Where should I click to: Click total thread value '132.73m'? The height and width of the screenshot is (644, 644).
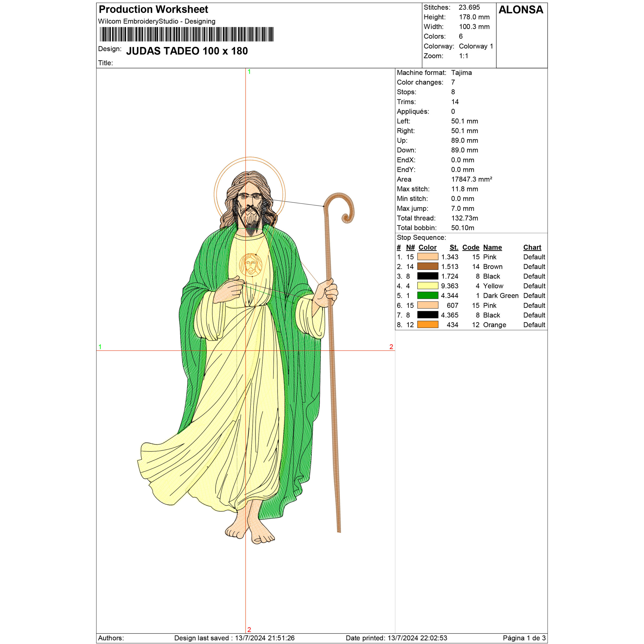[x=465, y=218]
